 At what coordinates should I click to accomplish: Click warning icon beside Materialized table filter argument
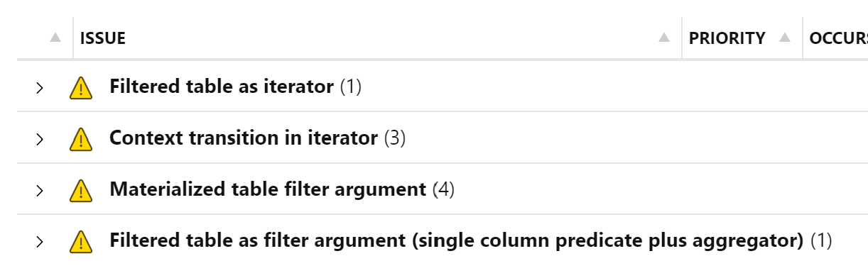[x=81, y=191]
